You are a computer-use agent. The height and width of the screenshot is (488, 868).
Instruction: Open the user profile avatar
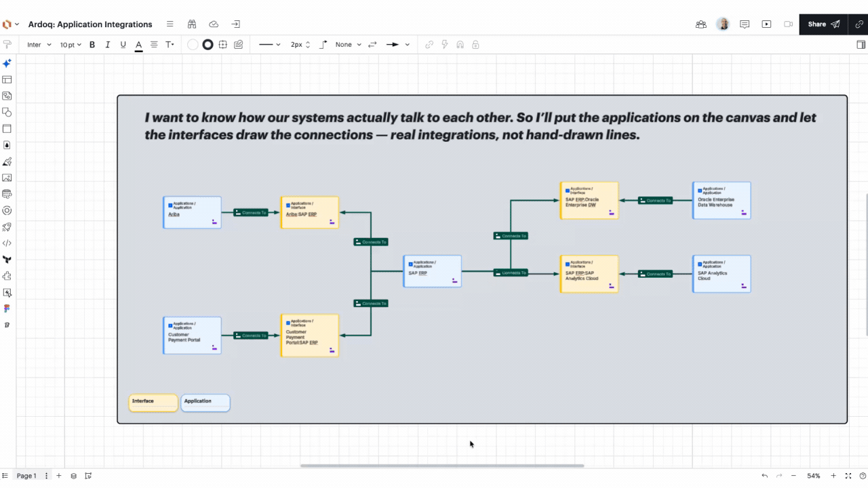[723, 24]
